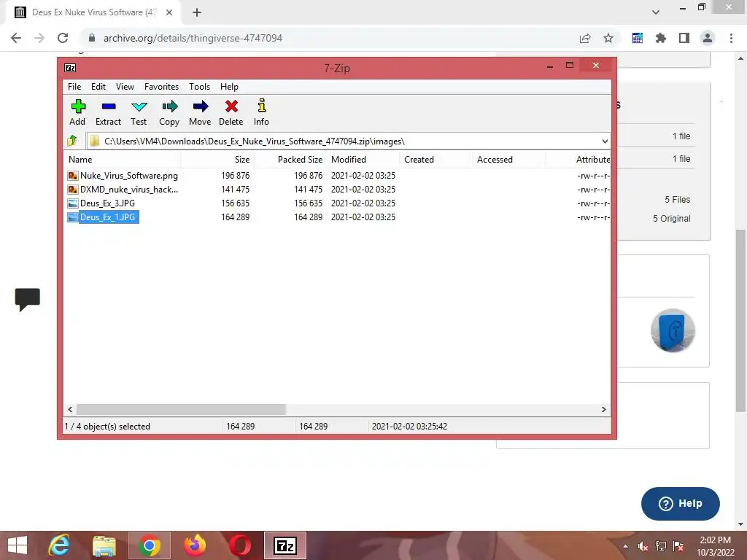Click the calendar extension icon in Chrome
Image resolution: width=747 pixels, height=560 pixels.
(638, 38)
